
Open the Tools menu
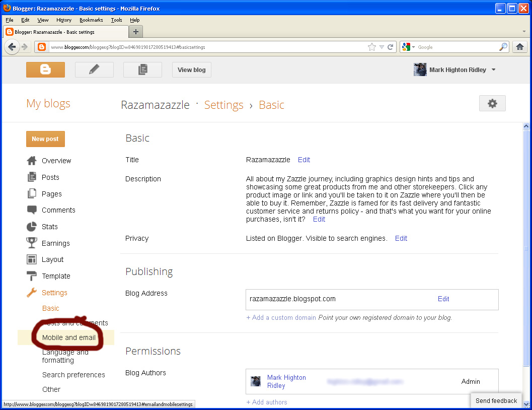(x=116, y=20)
